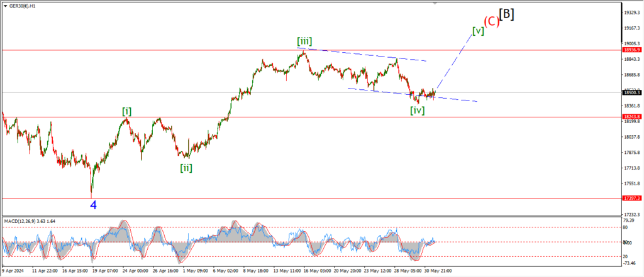This screenshot has height=277, width=644.
Task: Click the 18243.8 red price tag
Action: point(631,117)
